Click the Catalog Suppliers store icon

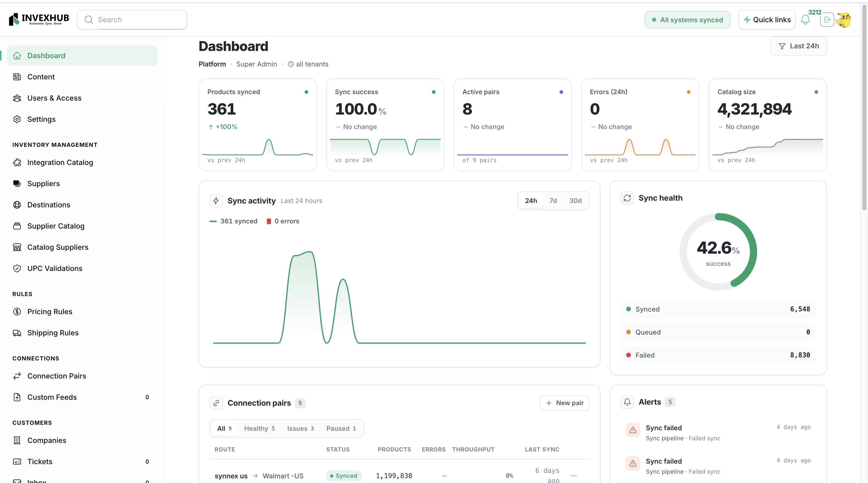click(x=17, y=247)
